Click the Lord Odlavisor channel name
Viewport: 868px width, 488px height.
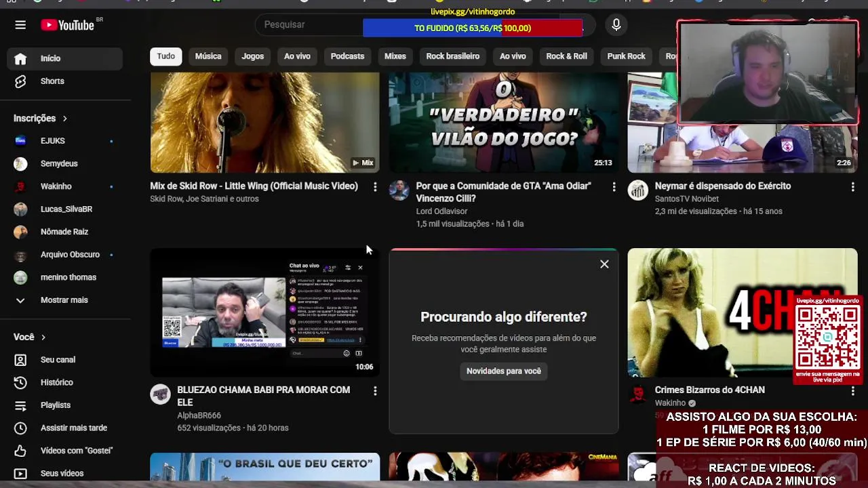(441, 211)
